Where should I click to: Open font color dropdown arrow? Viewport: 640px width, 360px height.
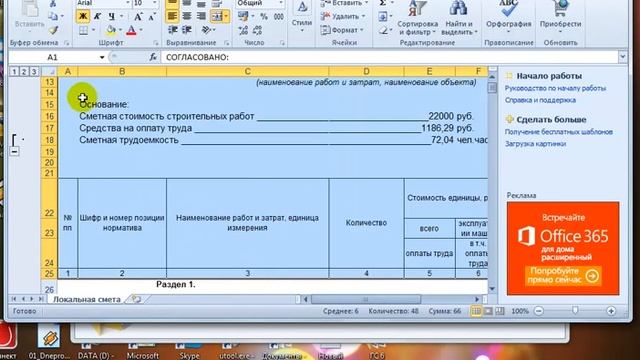[x=141, y=31]
